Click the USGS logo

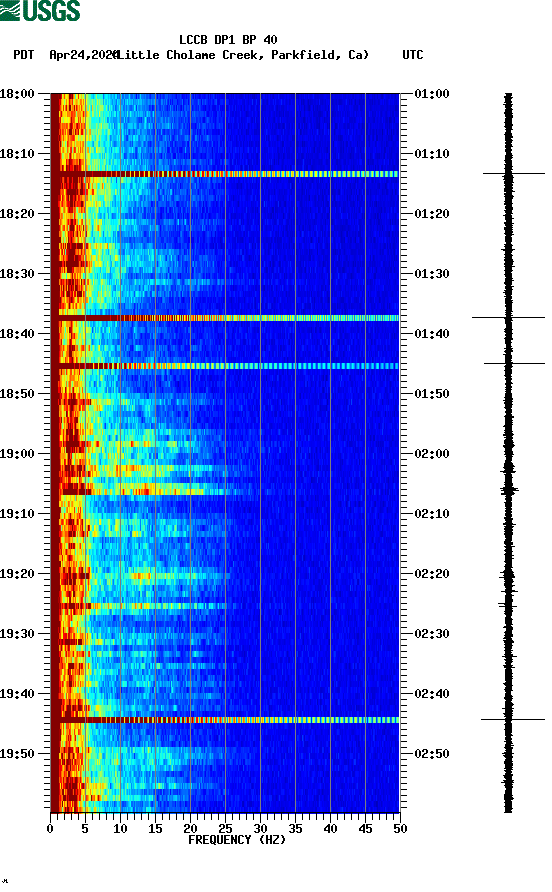(x=40, y=10)
